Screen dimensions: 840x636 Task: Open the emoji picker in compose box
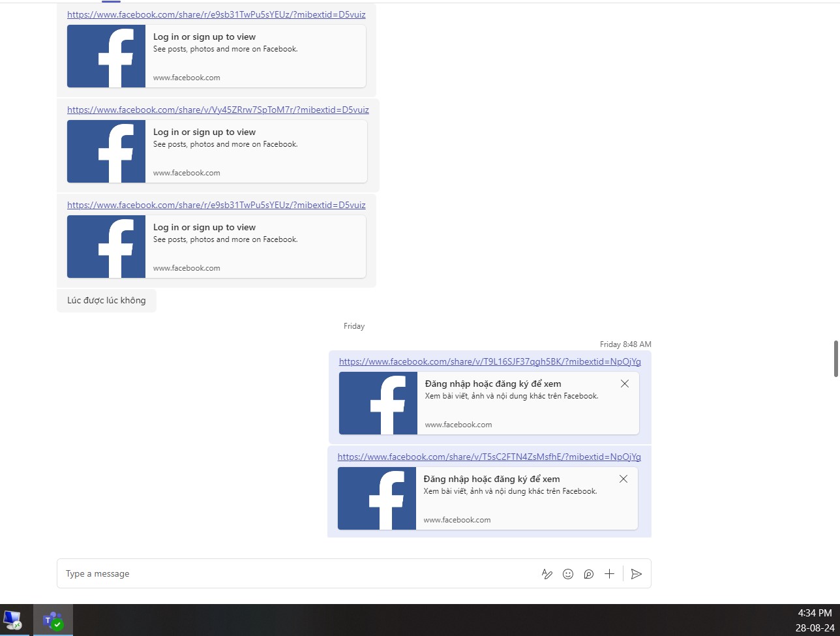click(x=568, y=574)
